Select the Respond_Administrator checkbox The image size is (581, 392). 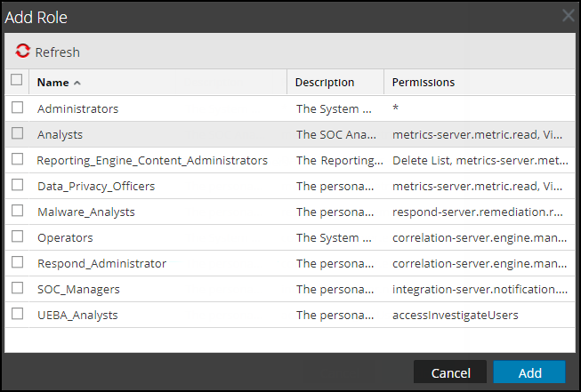(17, 263)
